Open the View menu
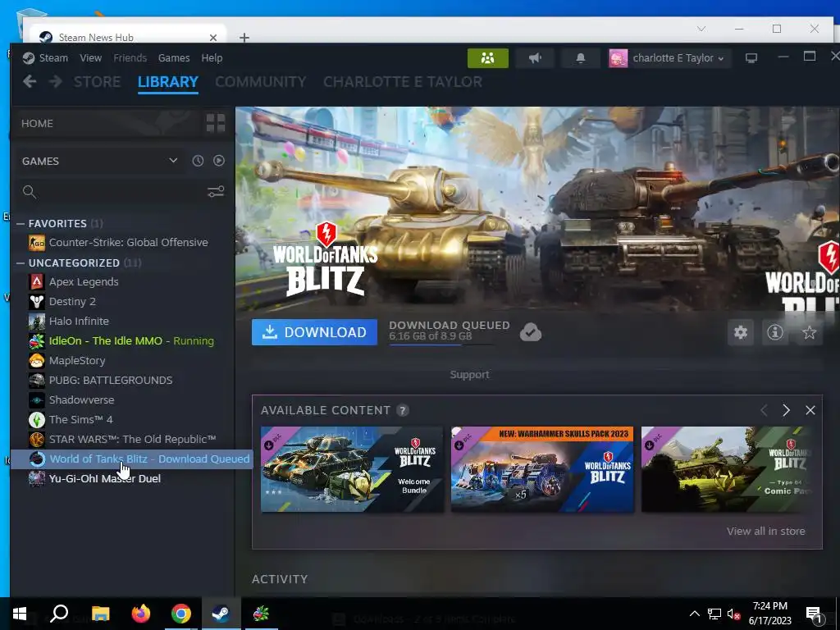Screen dimensions: 840x630 90,58
